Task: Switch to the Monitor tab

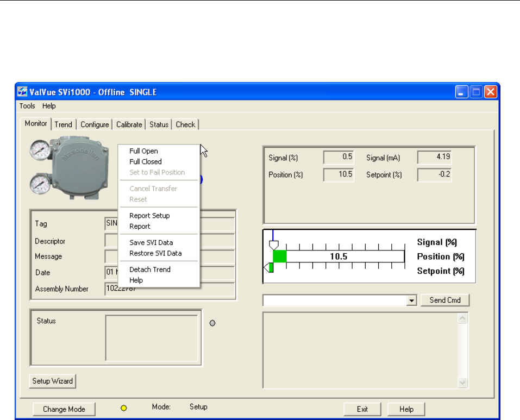Action: pos(36,124)
